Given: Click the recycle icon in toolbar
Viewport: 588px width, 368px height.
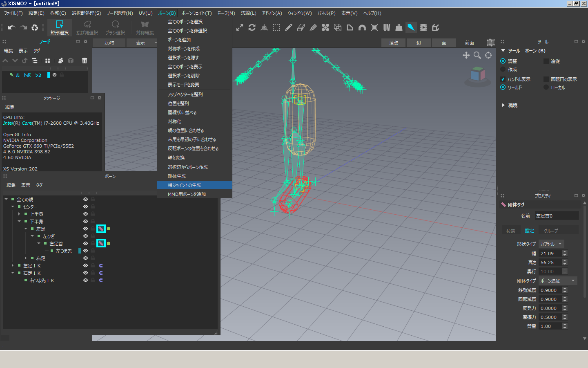Looking at the screenshot, I should coord(35,28).
